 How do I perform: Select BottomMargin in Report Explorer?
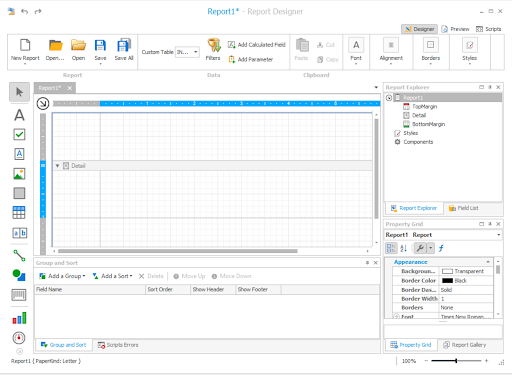[424, 124]
